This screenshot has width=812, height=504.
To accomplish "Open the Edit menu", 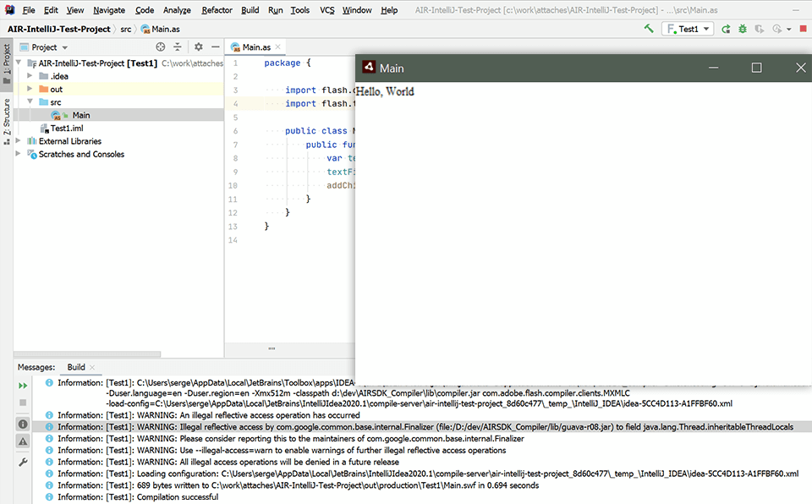I will point(51,10).
